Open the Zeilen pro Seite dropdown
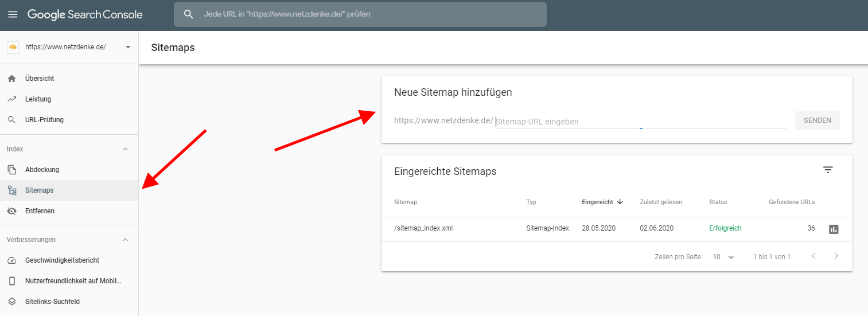Viewport: 868px width, 316px height. [723, 257]
